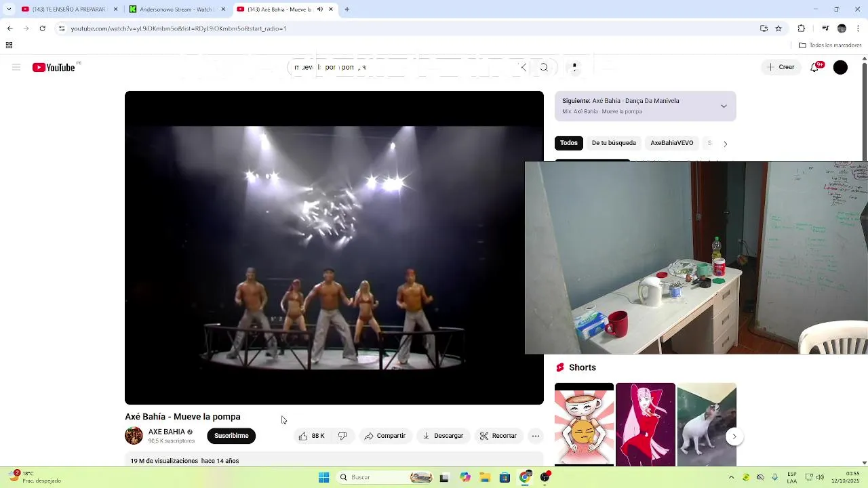Open File Explorer from the taskbar
Viewport: 868px width, 488px height.
(x=485, y=477)
